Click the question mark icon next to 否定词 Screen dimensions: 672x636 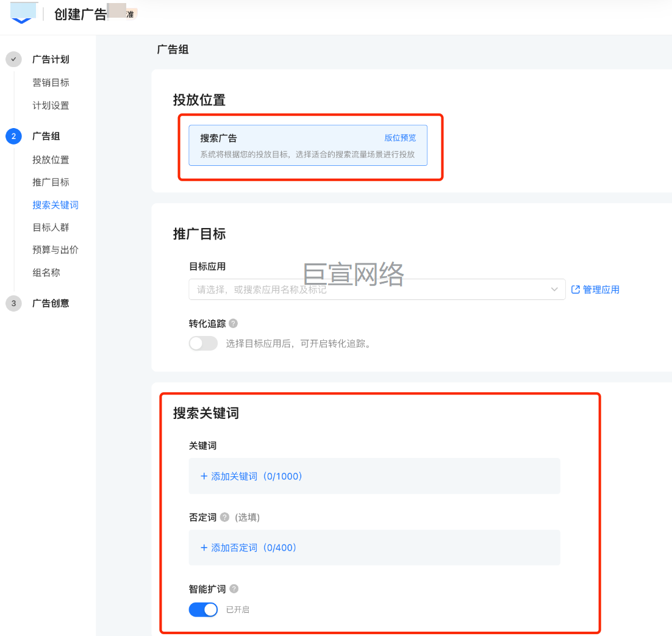click(224, 516)
